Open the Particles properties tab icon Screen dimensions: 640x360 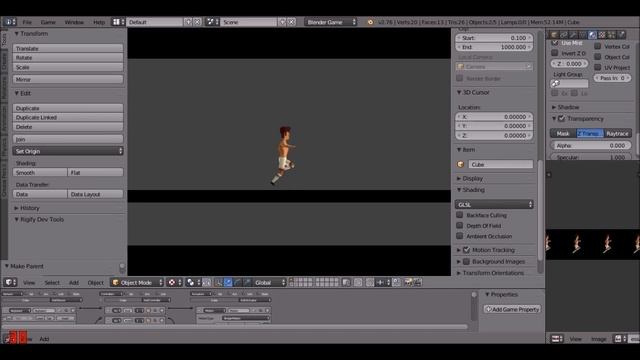pos(611,35)
